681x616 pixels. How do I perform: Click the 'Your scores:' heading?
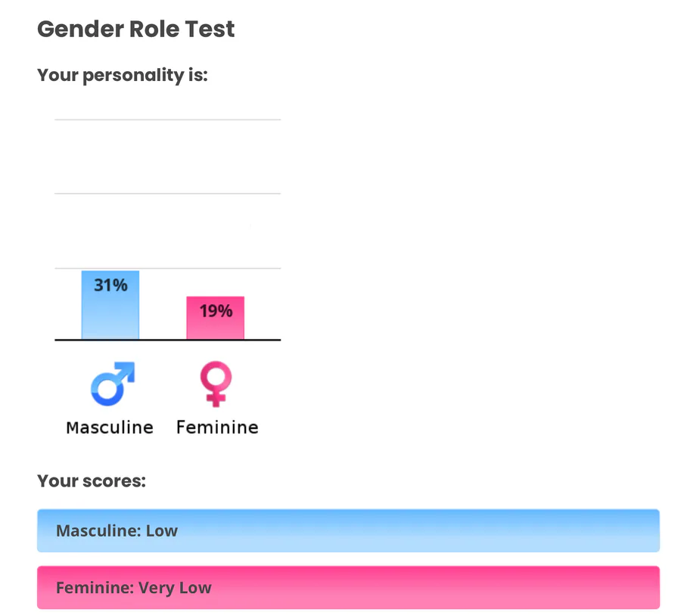[92, 481]
